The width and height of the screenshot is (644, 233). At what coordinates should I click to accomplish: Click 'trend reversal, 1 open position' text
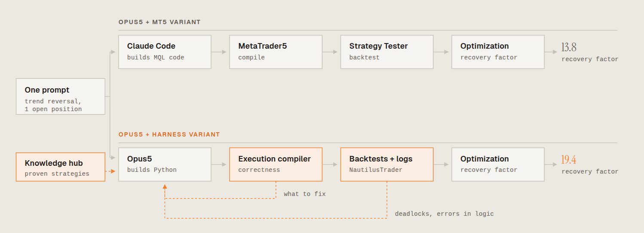(53, 105)
